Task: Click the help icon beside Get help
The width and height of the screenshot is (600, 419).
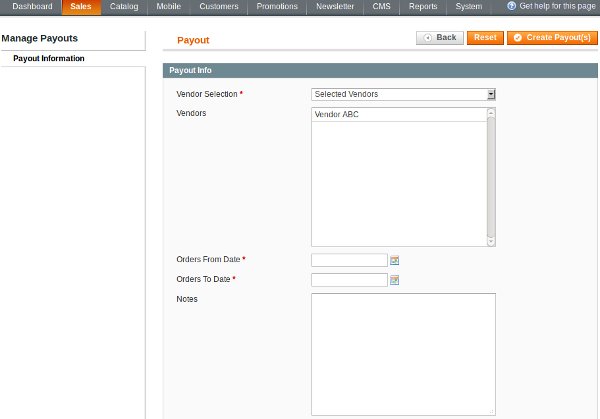Action: (x=512, y=6)
